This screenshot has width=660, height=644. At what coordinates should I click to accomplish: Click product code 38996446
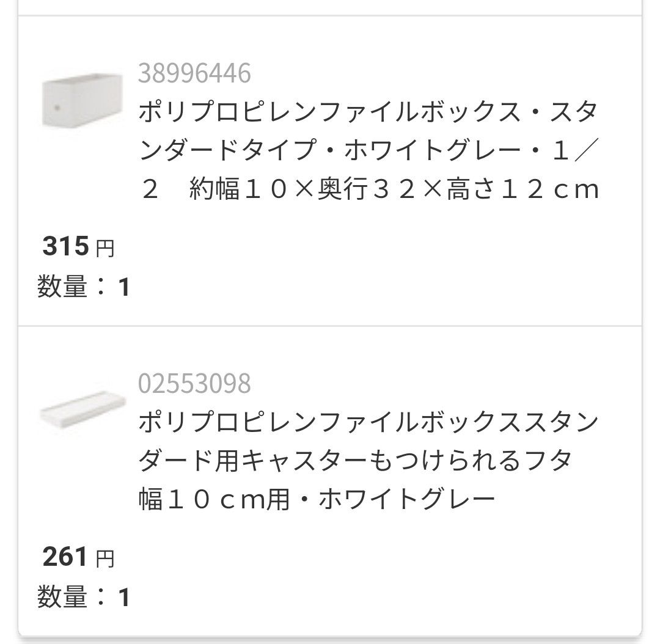pos(194,73)
